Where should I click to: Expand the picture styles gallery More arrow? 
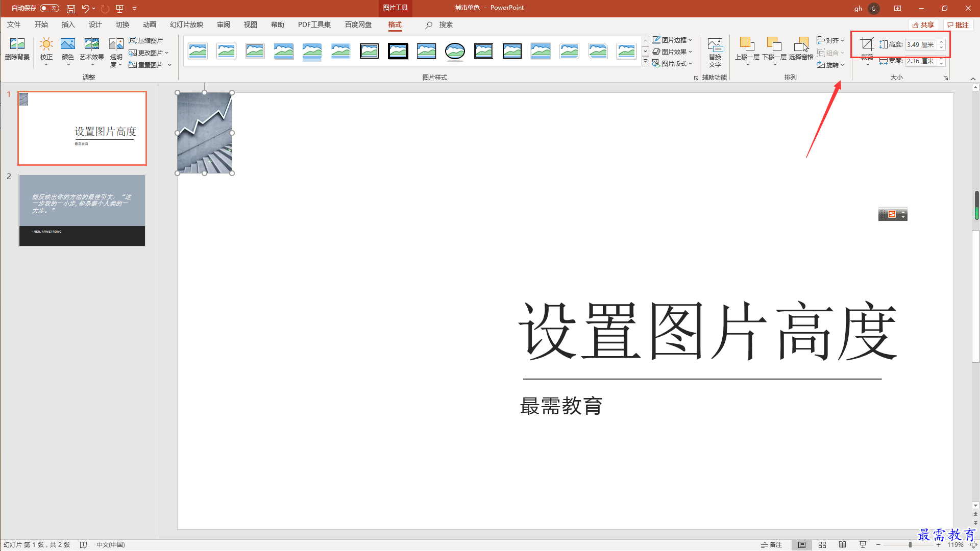pos(645,62)
